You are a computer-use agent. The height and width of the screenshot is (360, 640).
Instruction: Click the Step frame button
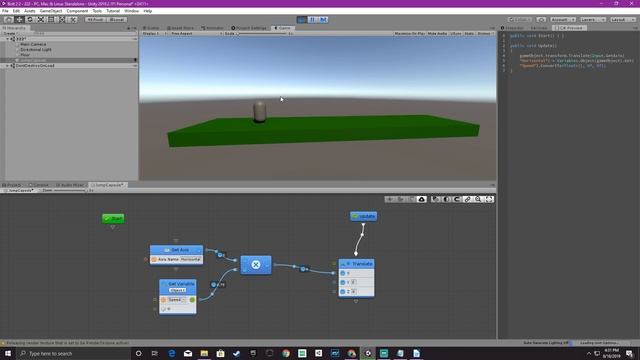[323, 20]
